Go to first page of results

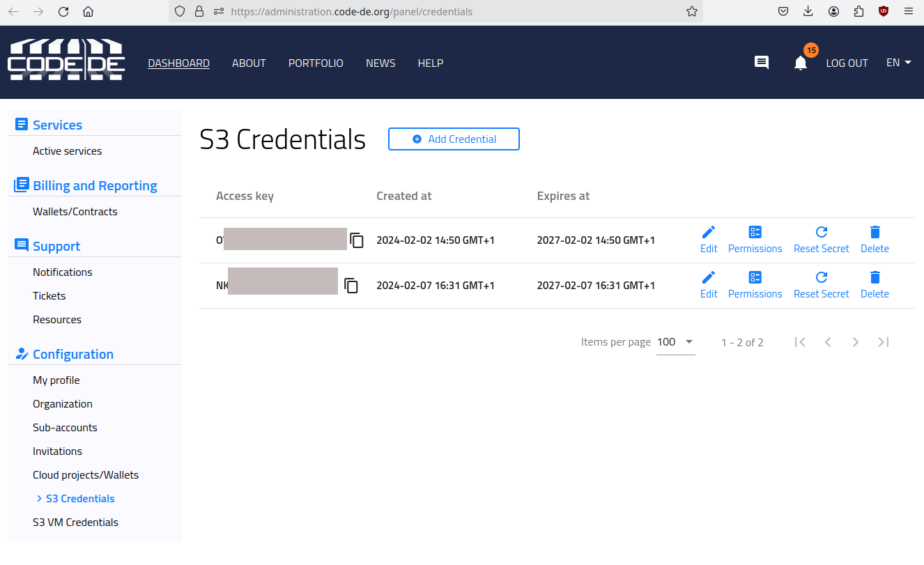click(800, 342)
